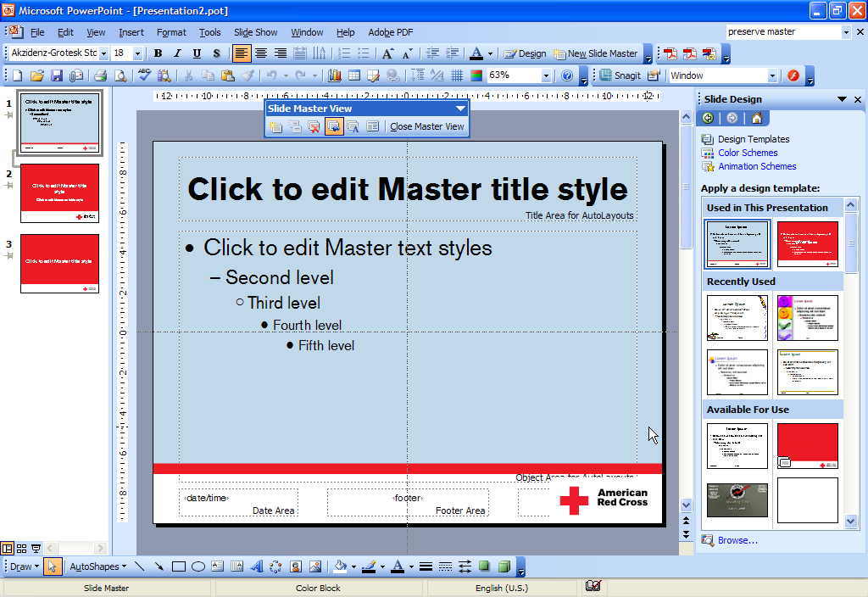Open the font name dropdown
This screenshot has height=597, width=868.
[x=103, y=53]
